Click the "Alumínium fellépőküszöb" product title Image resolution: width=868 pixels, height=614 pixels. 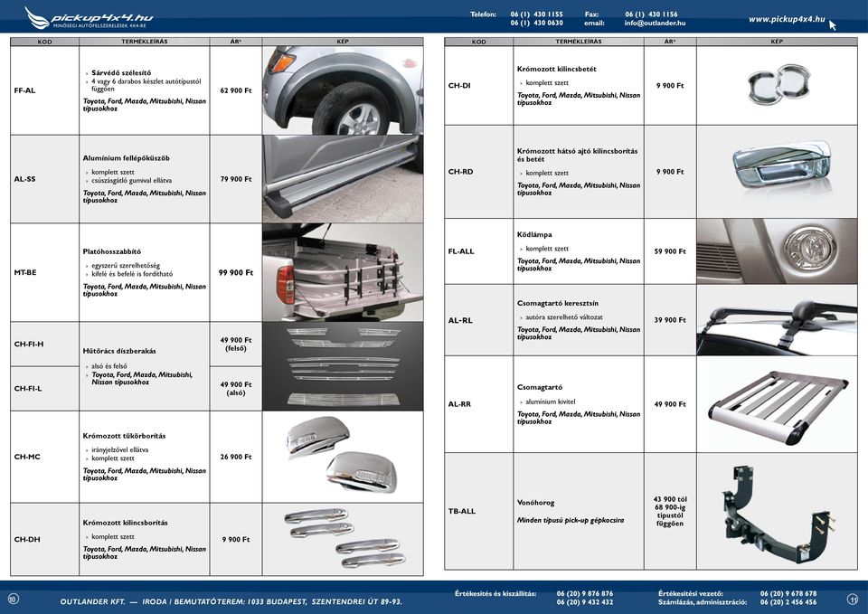(x=127, y=157)
